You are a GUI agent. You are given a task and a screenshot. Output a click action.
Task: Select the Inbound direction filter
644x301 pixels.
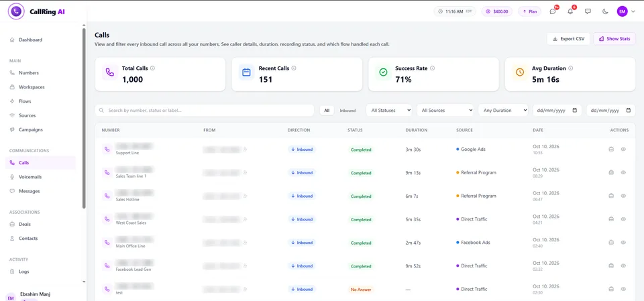point(347,111)
